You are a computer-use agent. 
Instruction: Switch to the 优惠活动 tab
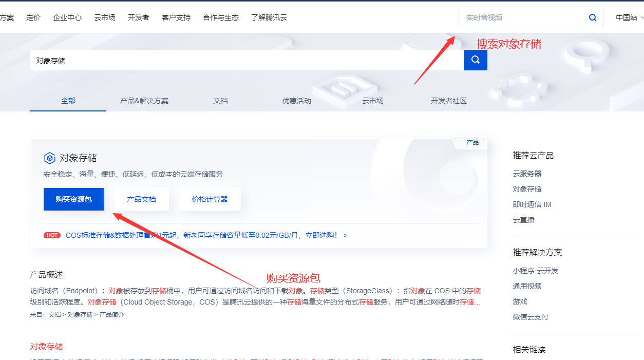tap(297, 101)
